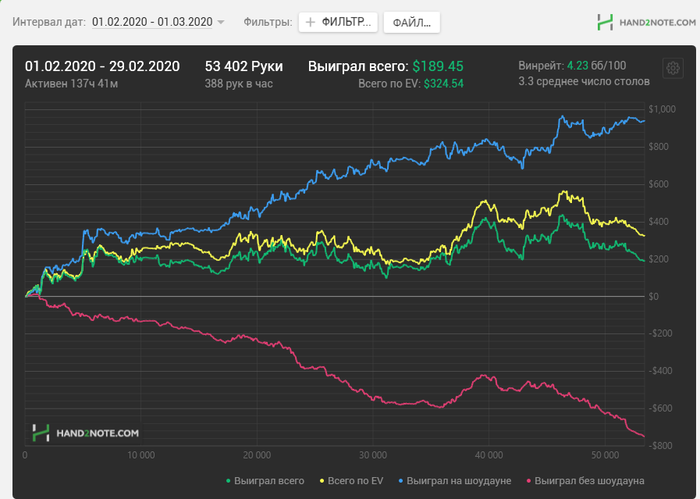Click the 388 рук в час text

239,83
